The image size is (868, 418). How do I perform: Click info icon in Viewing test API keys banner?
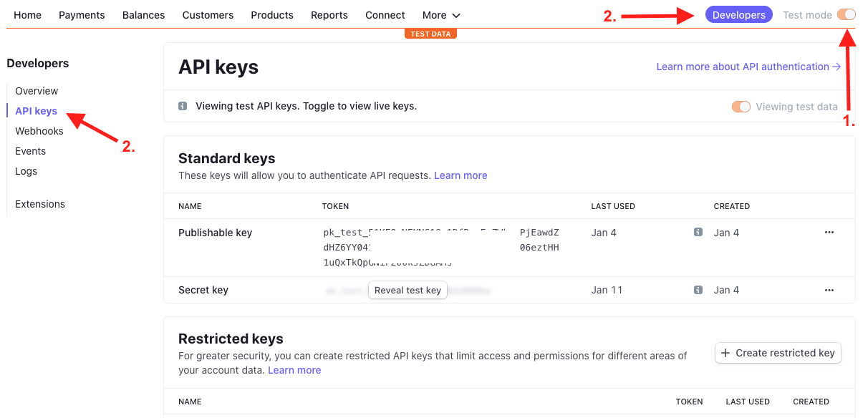183,106
